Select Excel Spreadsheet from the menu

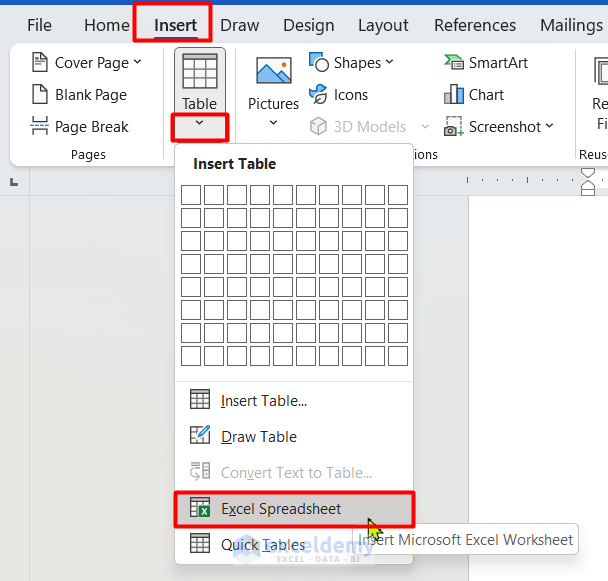click(294, 509)
